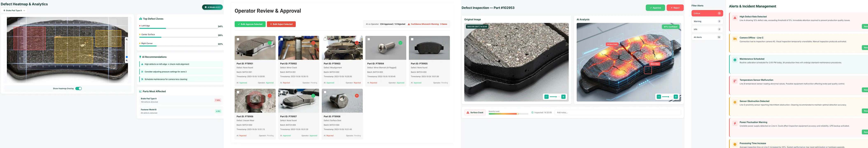Zoom in on the Original Image

pyautogui.click(x=563, y=97)
